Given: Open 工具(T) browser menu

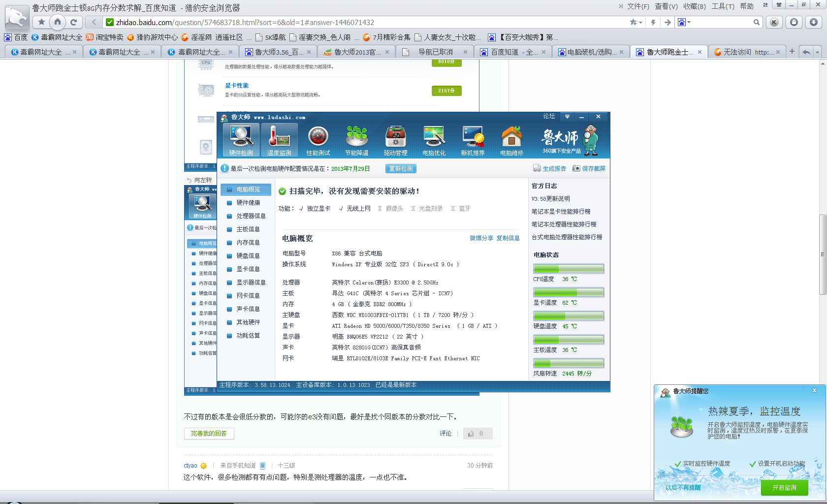Looking at the screenshot, I should 723,6.
